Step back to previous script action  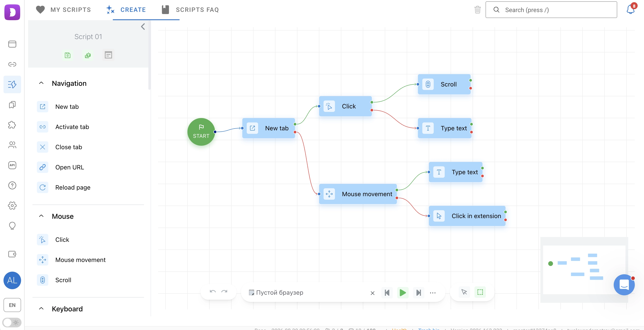[x=387, y=292]
